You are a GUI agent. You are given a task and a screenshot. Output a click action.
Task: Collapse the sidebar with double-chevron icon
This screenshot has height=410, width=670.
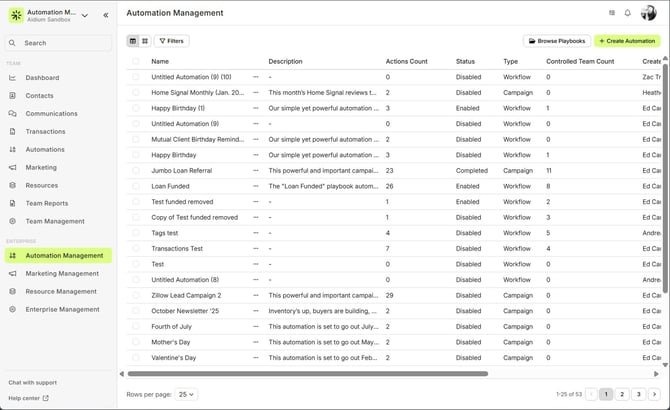coord(106,16)
